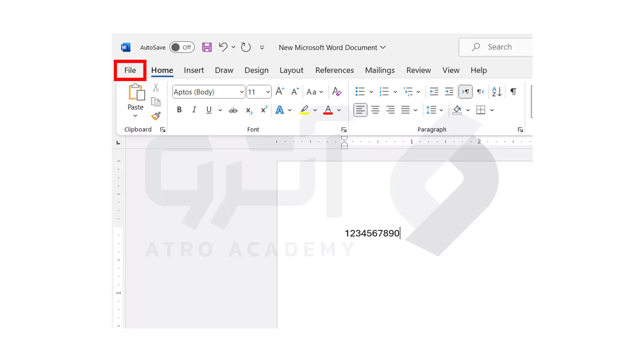644x362 pixels.
Task: Click the Sort A-Z icon
Action: tap(497, 92)
